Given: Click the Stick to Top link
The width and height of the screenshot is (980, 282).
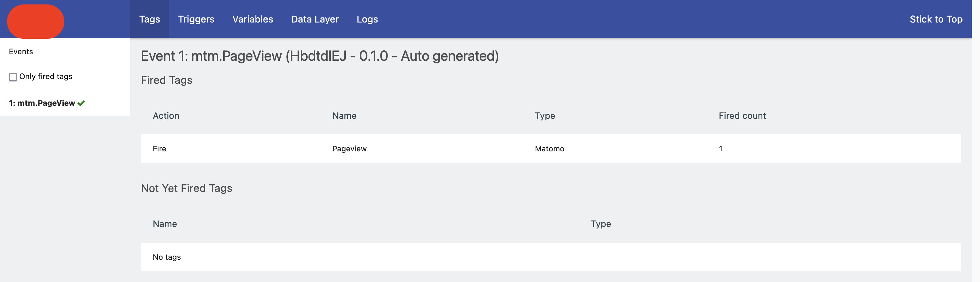Looking at the screenshot, I should pos(936,19).
